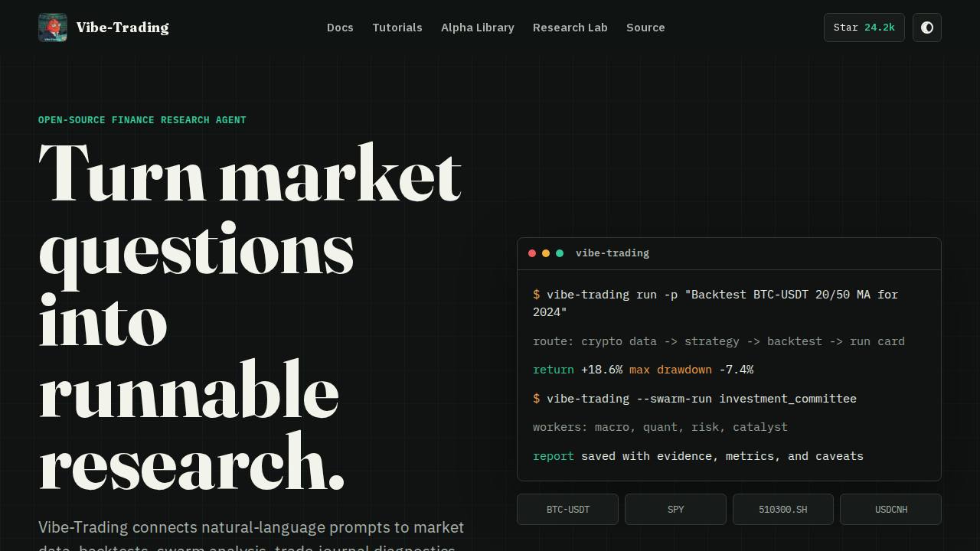Click the vibe-trading terminal title
980x551 pixels.
point(612,253)
